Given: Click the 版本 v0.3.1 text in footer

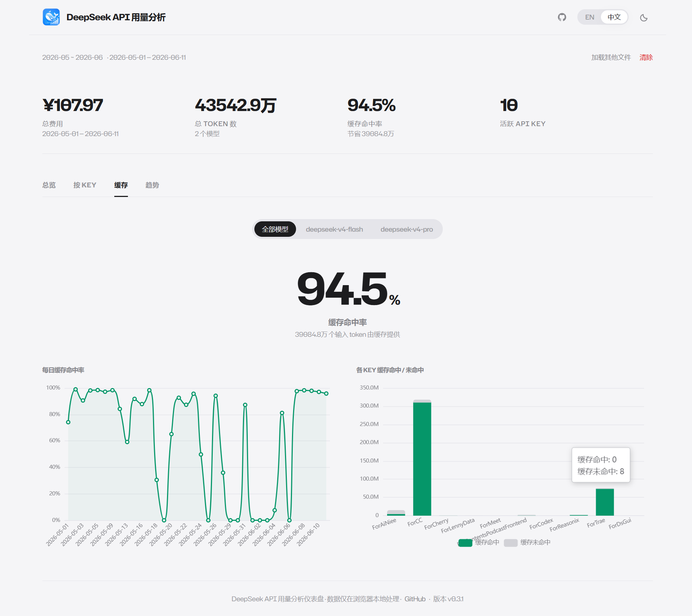Looking at the screenshot, I should (x=448, y=599).
